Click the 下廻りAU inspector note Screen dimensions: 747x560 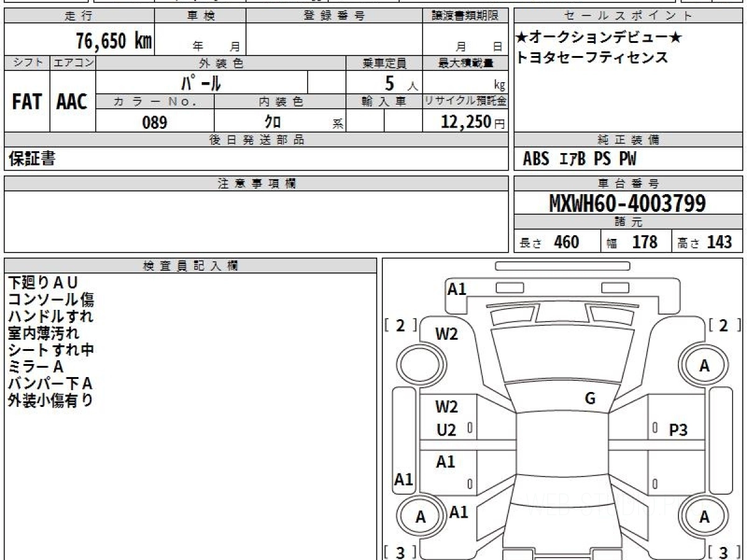tap(43, 282)
